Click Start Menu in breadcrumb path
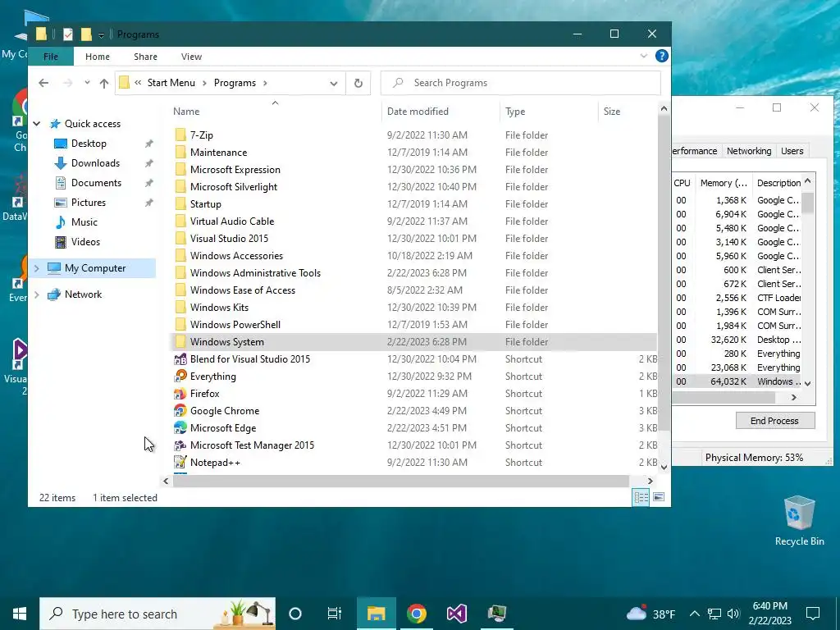 tap(171, 83)
